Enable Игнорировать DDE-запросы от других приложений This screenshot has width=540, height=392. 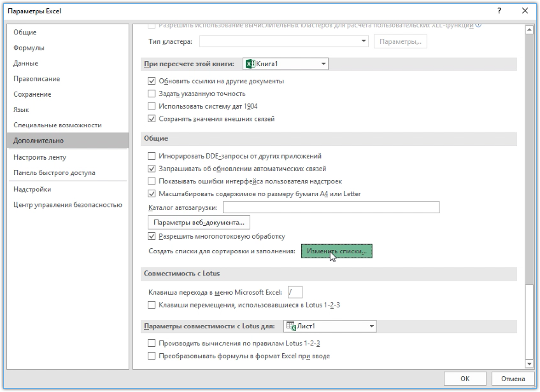[x=152, y=156]
